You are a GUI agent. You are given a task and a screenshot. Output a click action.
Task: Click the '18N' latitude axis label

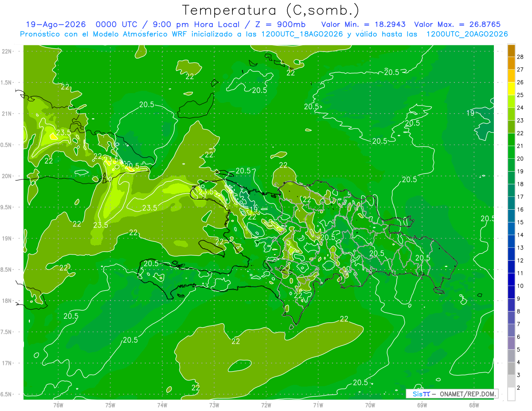point(7,301)
